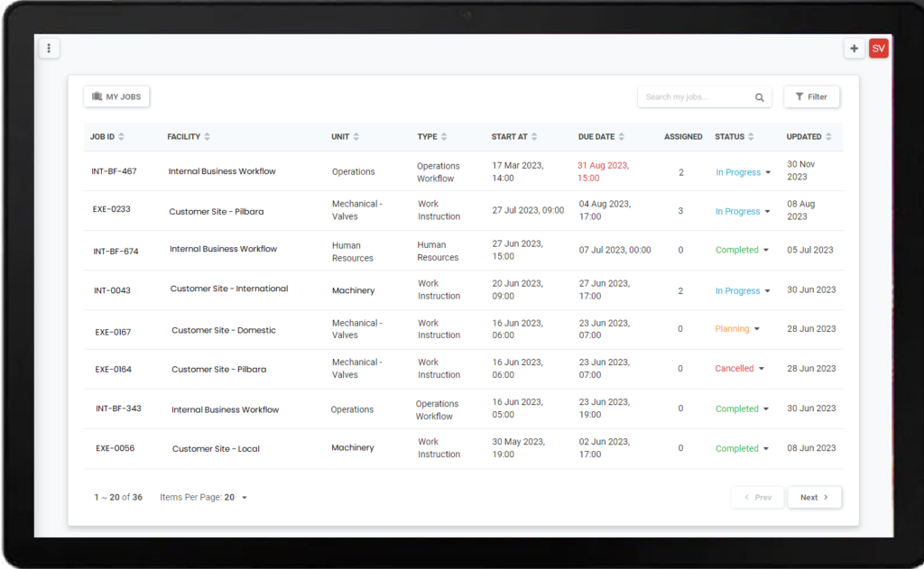Open Planning status dropdown for EXE-0167
This screenshot has height=569, width=924.
(757, 329)
